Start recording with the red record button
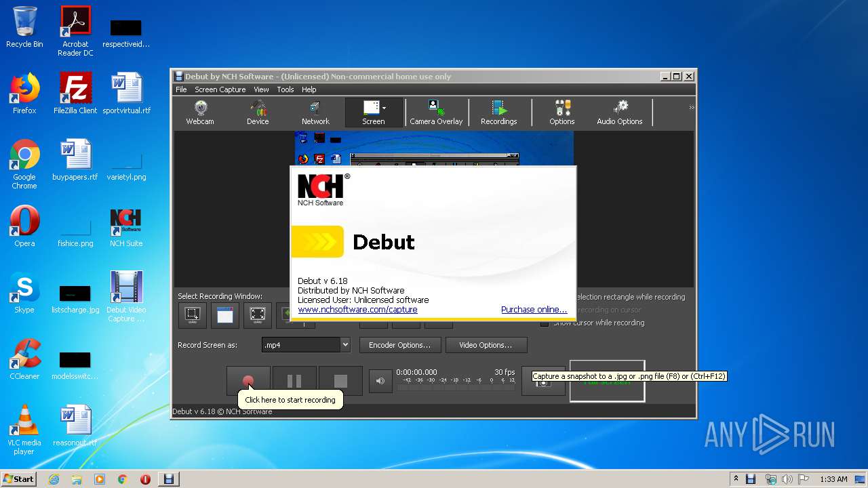This screenshot has width=868, height=488. [x=248, y=381]
